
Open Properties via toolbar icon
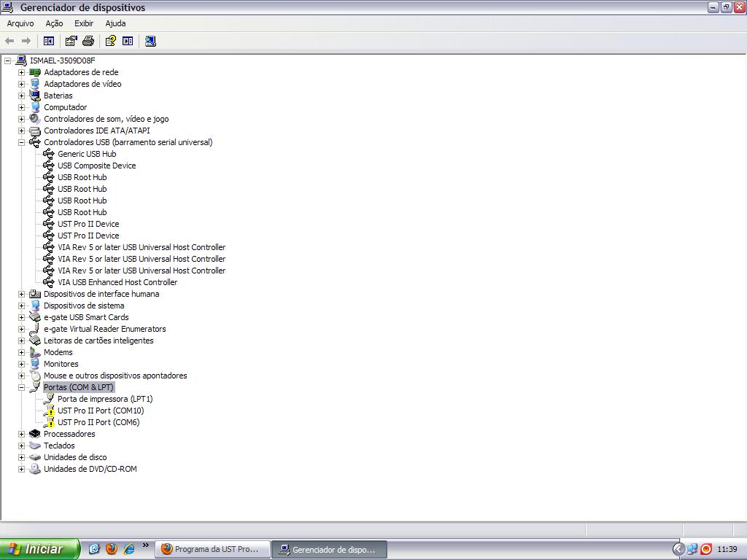71,41
